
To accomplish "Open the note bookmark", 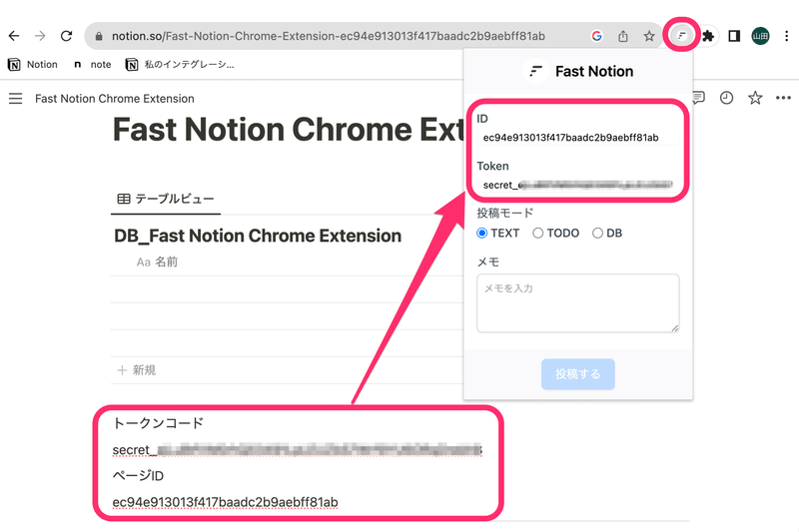I will pos(92,64).
